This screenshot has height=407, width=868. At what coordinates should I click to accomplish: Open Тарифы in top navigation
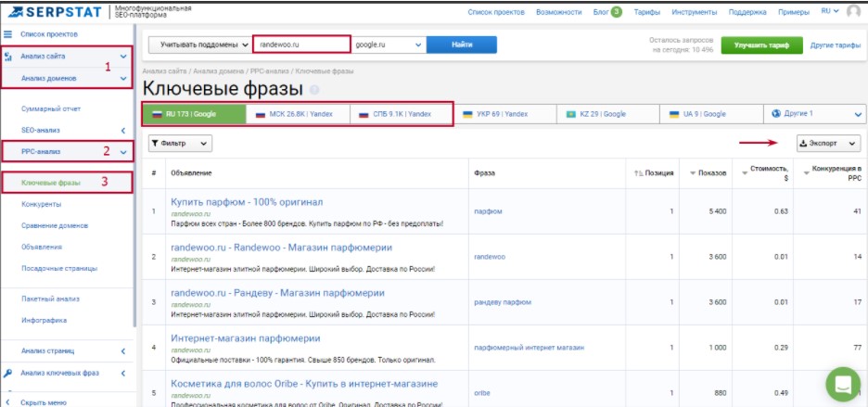tap(647, 12)
